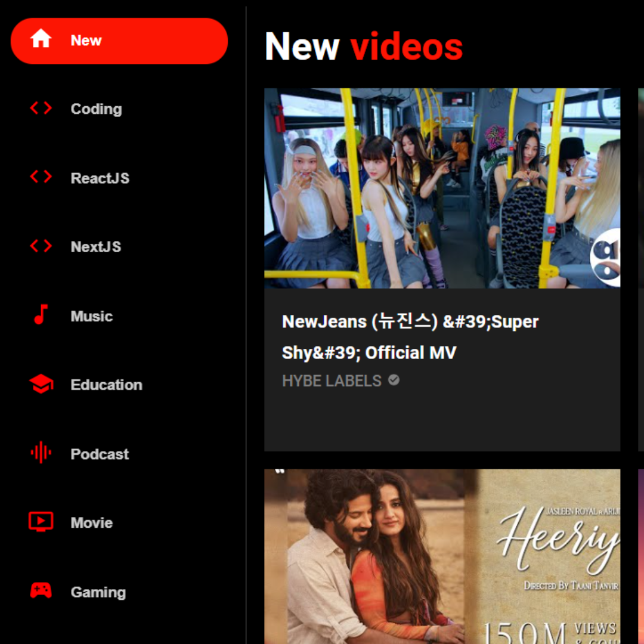Click the Movie play-screen icon
The height and width of the screenshot is (644, 644).
(41, 522)
